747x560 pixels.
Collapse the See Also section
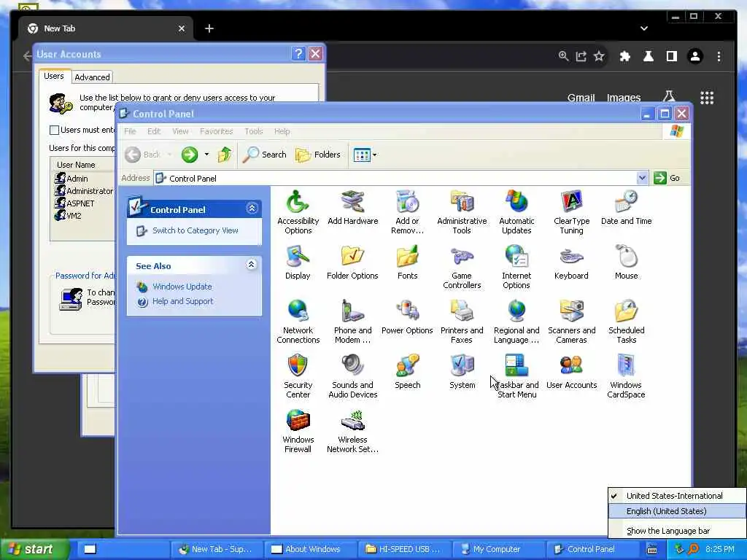[x=252, y=265]
